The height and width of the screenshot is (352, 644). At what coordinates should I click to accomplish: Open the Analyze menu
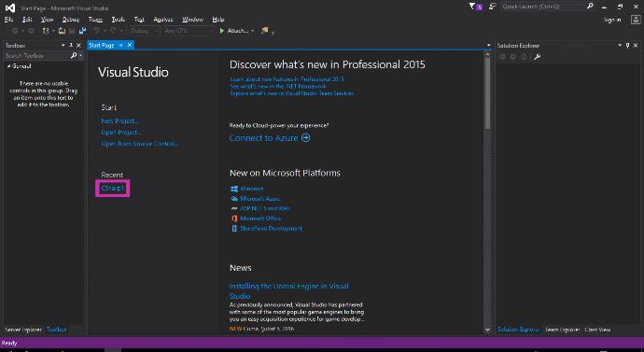[163, 20]
